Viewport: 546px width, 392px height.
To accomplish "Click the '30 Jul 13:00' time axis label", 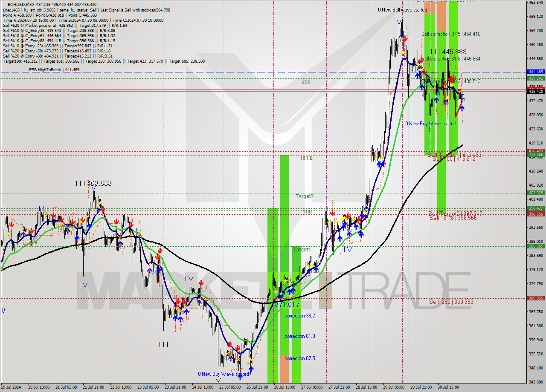I will [x=448, y=387].
